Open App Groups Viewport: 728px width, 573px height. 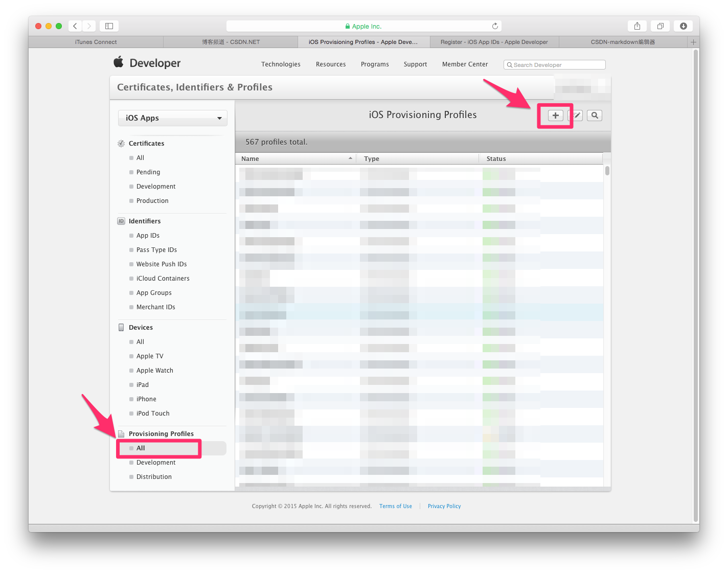(x=154, y=293)
